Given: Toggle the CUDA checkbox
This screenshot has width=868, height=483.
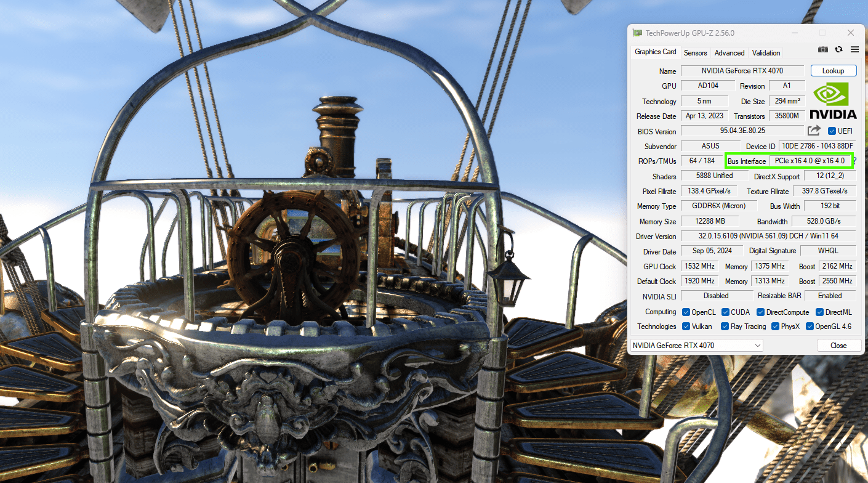Looking at the screenshot, I should point(725,312).
